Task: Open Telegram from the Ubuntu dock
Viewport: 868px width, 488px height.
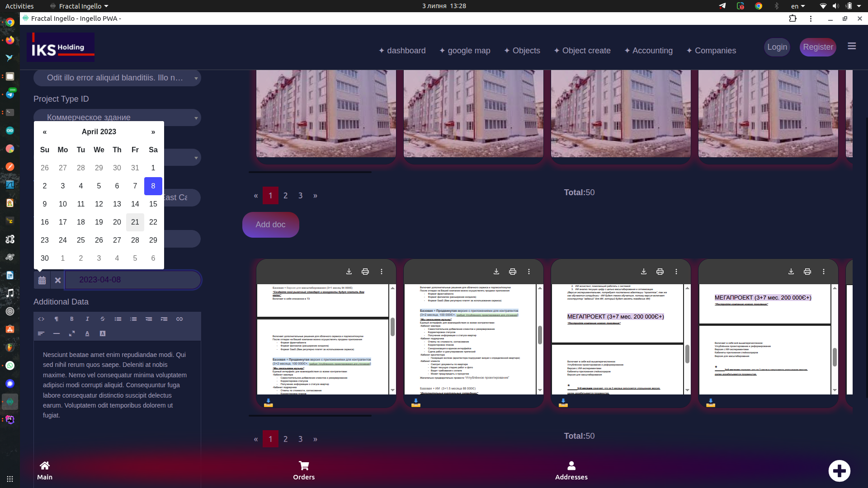Action: coord(10,94)
